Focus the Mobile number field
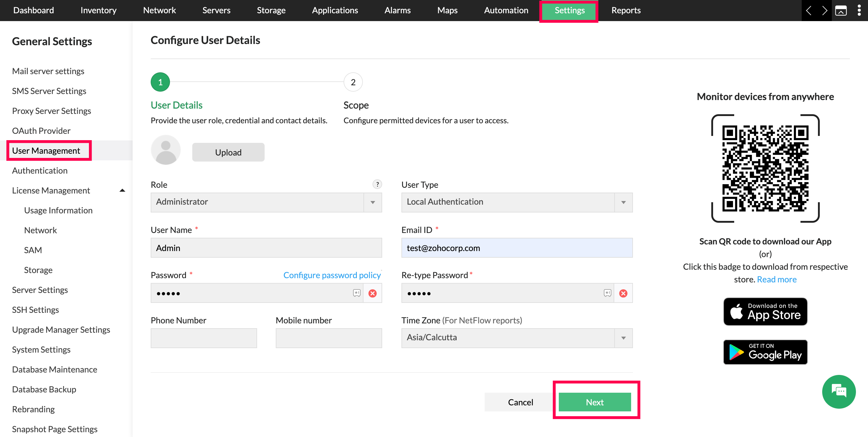This screenshot has width=868, height=437. click(329, 338)
